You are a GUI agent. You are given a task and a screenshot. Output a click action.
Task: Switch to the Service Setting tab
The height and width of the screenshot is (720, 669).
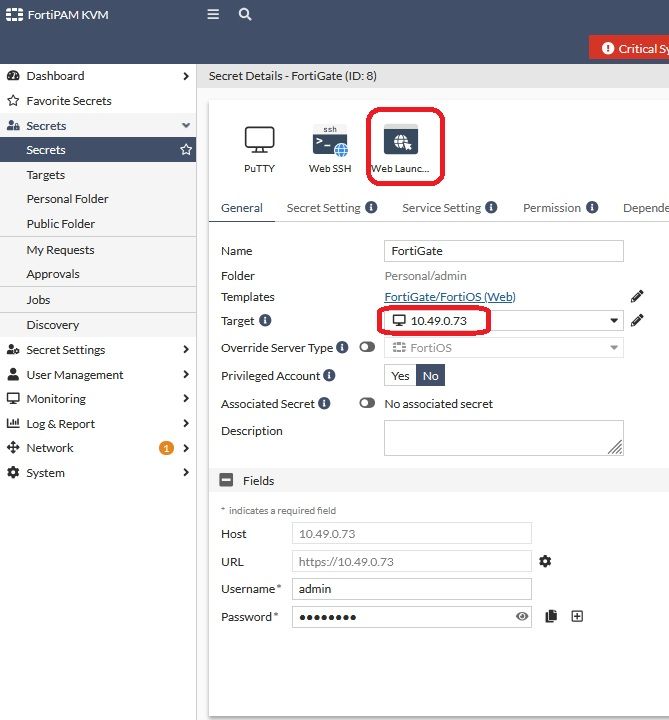[441, 208]
